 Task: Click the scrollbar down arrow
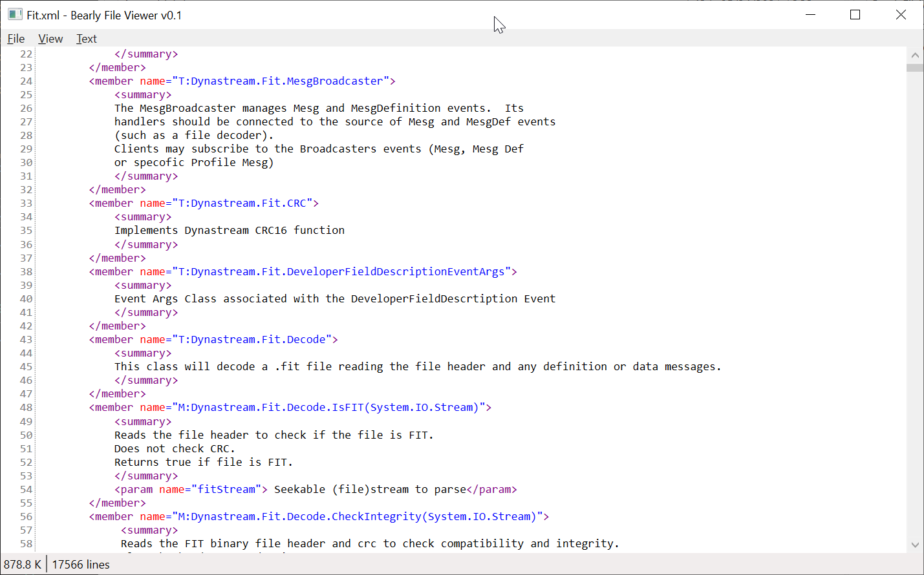pos(915,545)
